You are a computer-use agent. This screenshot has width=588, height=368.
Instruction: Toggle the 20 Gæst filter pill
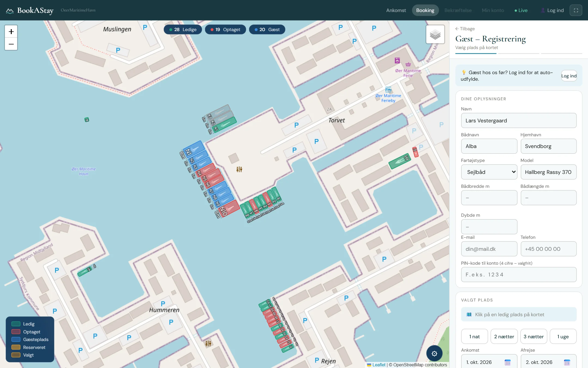267,29
